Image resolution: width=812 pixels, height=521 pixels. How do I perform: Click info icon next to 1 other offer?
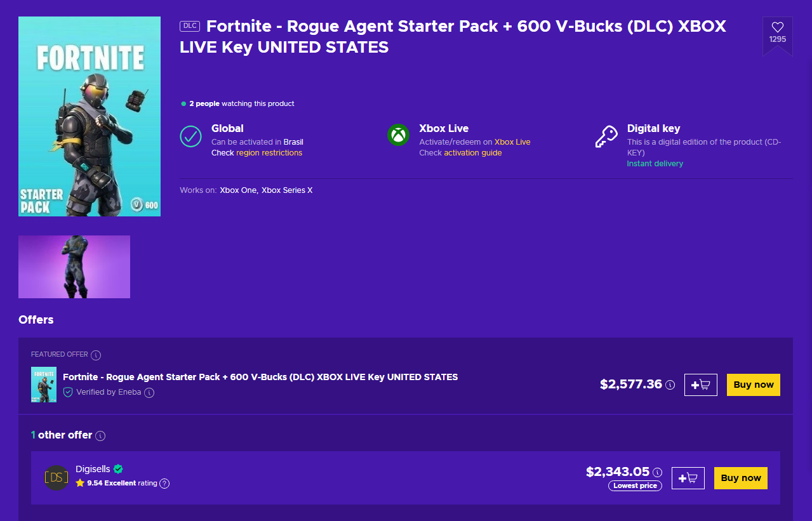pyautogui.click(x=100, y=435)
